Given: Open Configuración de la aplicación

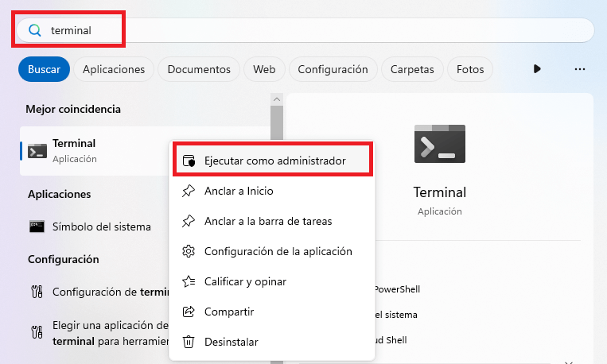Looking at the screenshot, I should point(272,251).
